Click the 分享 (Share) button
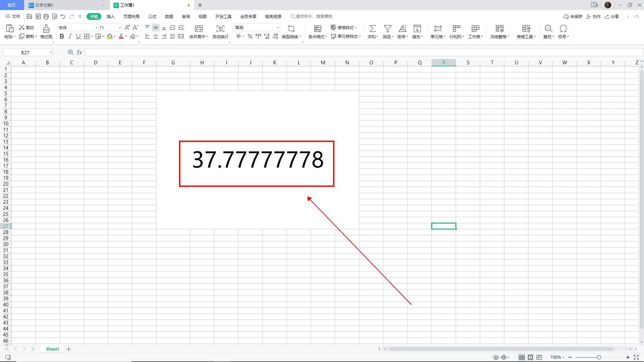The image size is (644, 362). (x=612, y=16)
